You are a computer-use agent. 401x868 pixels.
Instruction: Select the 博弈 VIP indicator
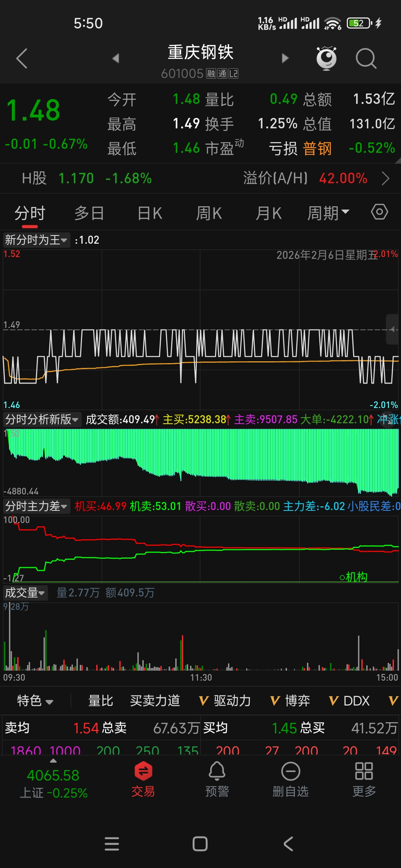pos(290,701)
